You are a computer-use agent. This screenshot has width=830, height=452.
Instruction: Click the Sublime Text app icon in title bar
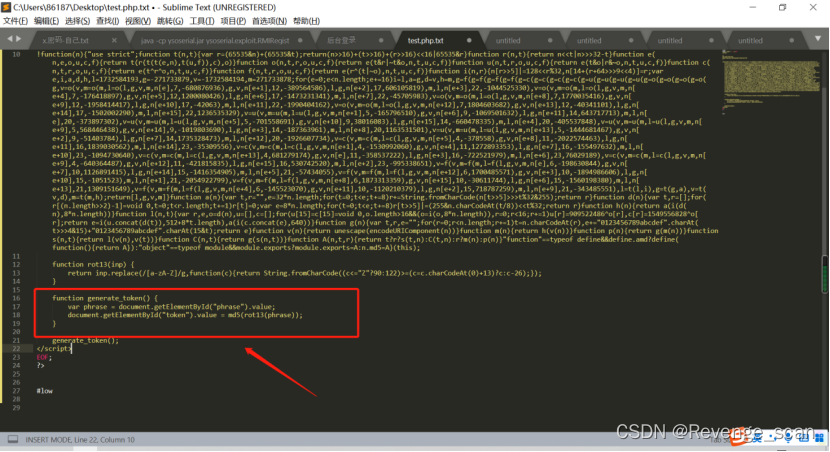tap(6, 7)
